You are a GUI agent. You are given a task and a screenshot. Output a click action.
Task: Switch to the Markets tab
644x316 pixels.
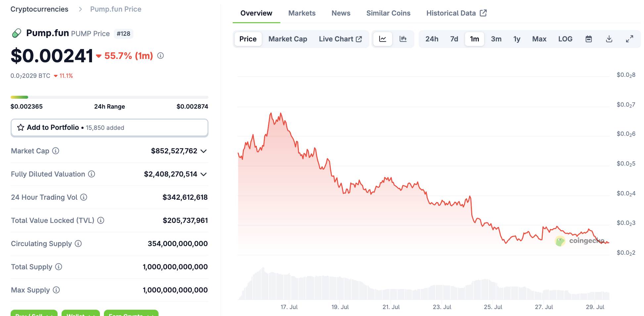point(301,13)
